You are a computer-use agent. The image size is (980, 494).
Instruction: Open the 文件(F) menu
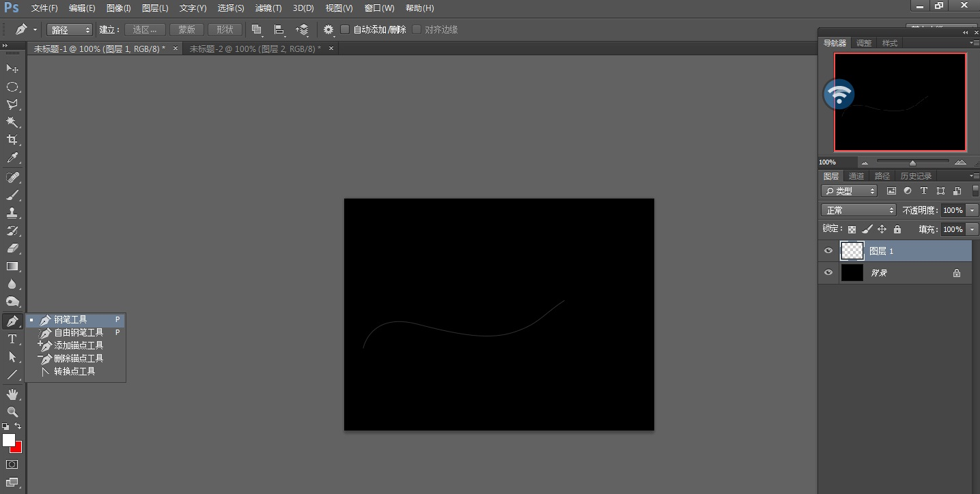(44, 8)
